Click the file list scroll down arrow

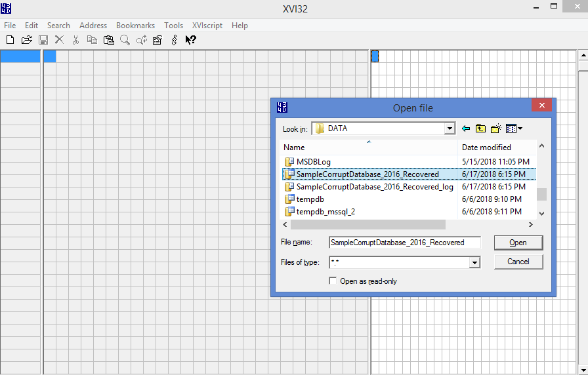(541, 213)
